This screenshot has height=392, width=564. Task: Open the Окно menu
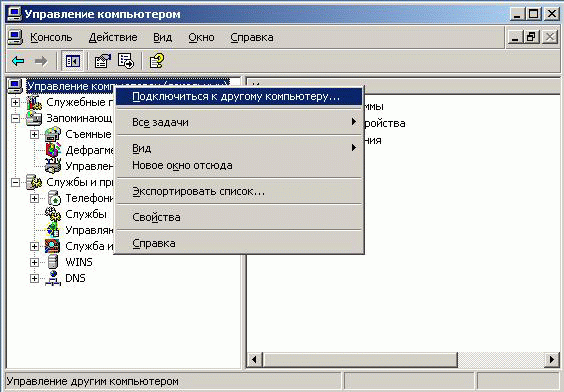201,37
